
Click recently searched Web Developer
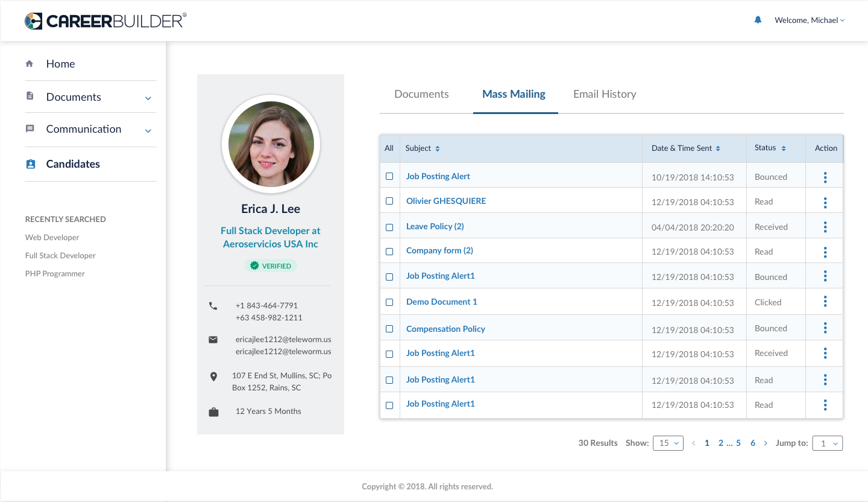point(52,238)
